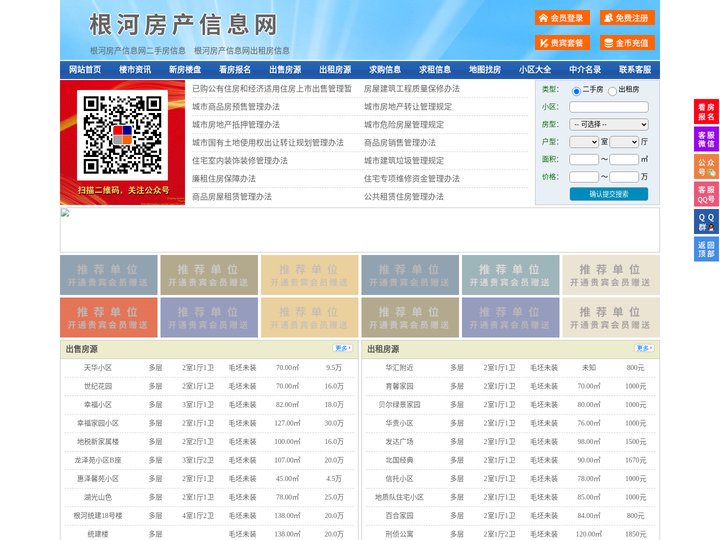Open the 出租房源 nav item
Screen dimensions: 720x540
tap(335, 70)
